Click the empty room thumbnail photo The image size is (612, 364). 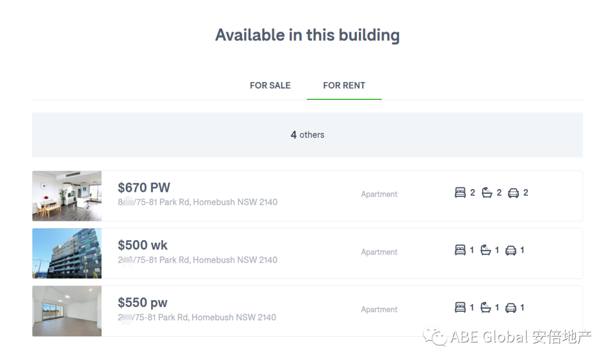[67, 311]
